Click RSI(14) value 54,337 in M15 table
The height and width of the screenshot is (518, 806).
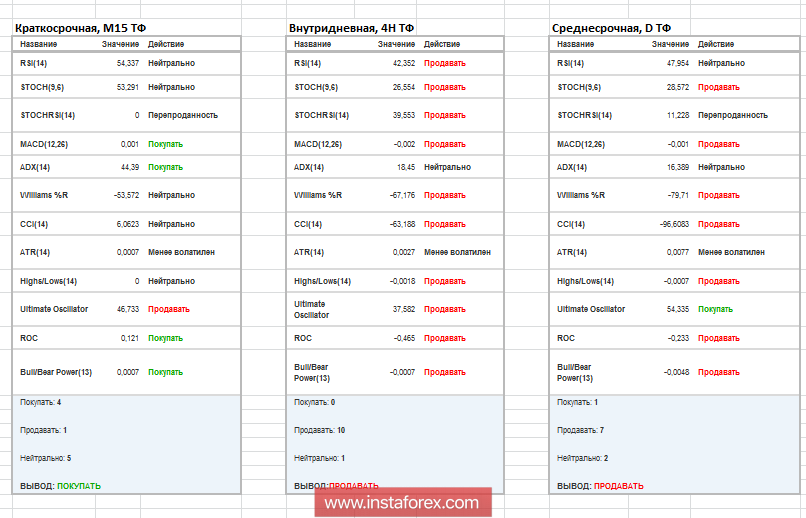click(x=127, y=63)
